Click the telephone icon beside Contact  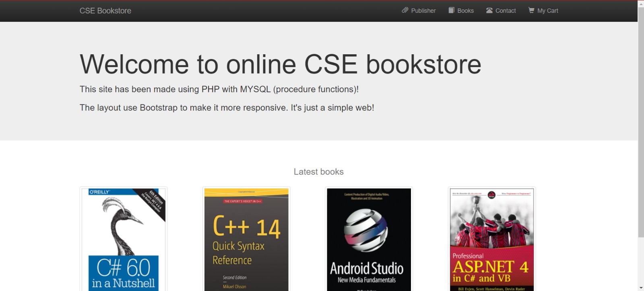click(489, 10)
